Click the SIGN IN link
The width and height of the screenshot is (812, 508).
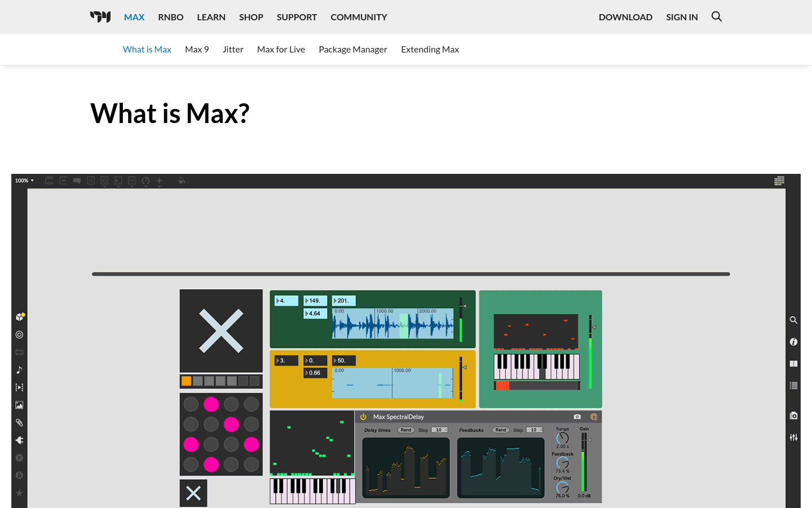pyautogui.click(x=682, y=17)
